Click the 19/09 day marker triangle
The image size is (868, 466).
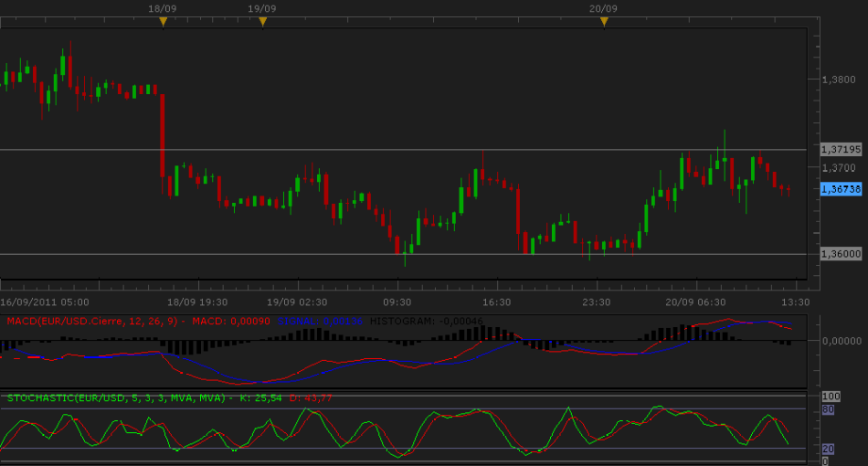[262, 21]
